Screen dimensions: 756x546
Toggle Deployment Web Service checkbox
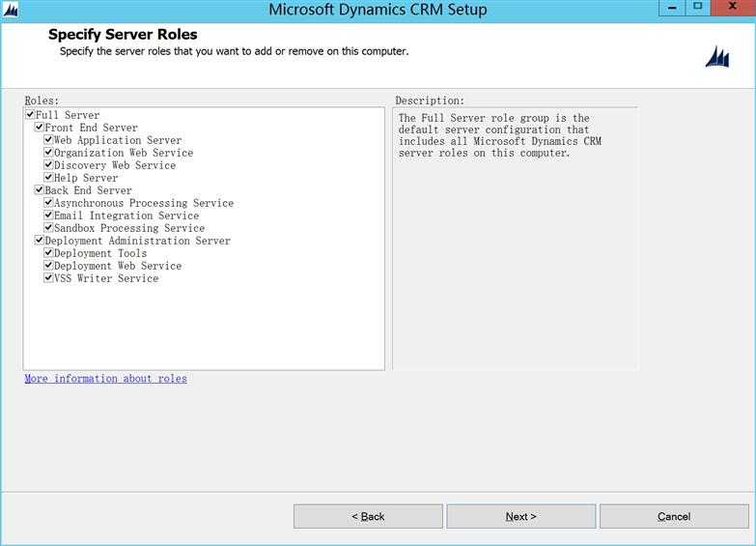coord(48,265)
